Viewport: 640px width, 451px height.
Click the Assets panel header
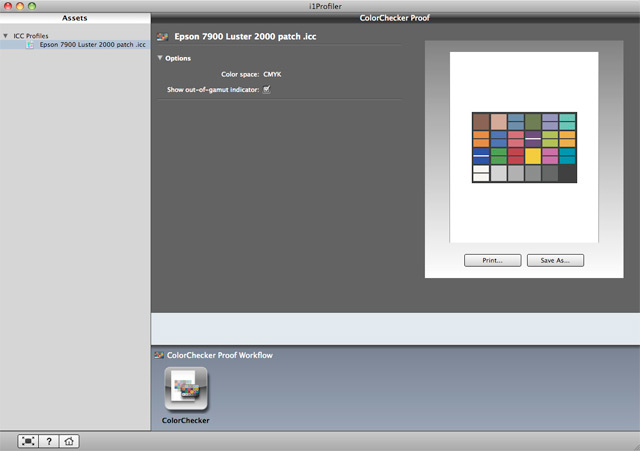(75, 18)
